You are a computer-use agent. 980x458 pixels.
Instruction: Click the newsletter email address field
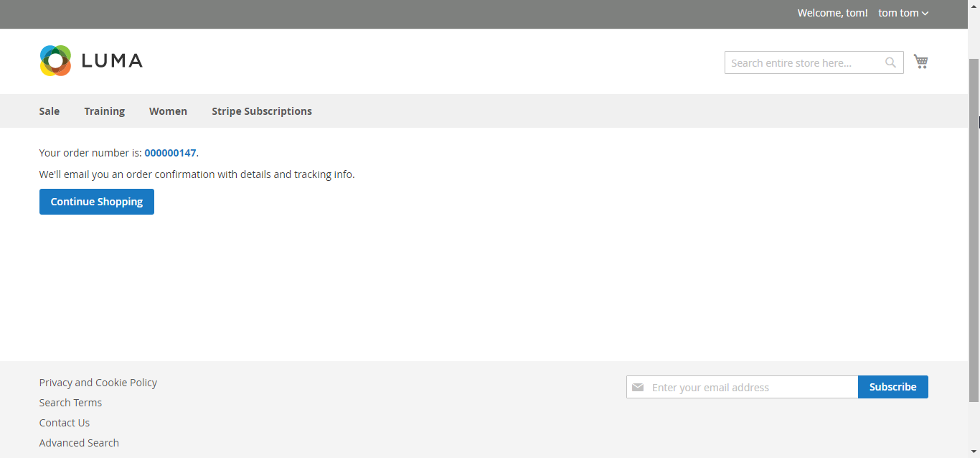[750, 388]
